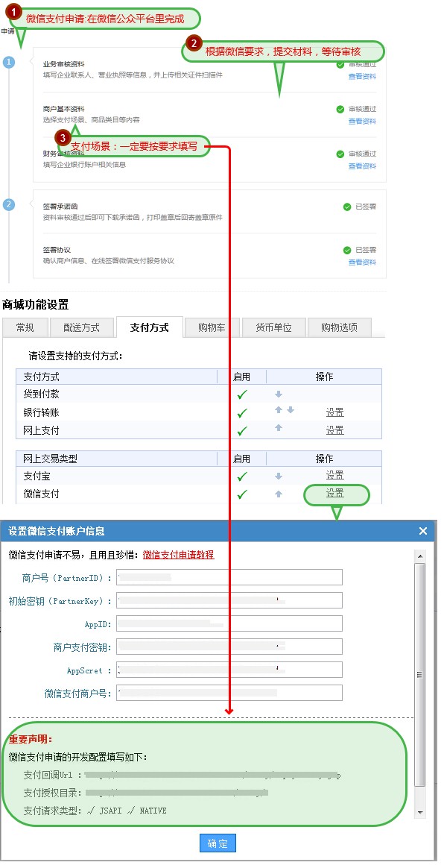
Task: Click the 设置 link for 微信支付
Action: coord(335,493)
